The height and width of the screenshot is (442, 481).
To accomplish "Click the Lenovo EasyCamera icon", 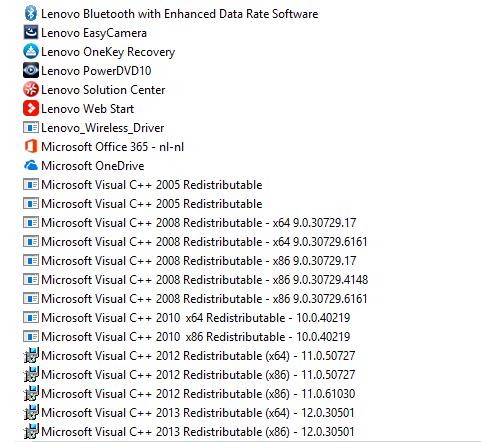I will coord(31,33).
